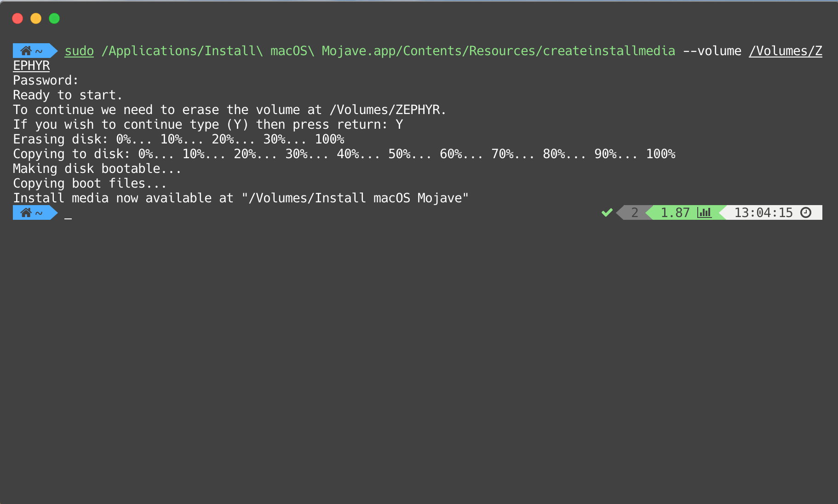838x504 pixels.
Task: Click the green checkmark status icon
Action: (x=607, y=212)
